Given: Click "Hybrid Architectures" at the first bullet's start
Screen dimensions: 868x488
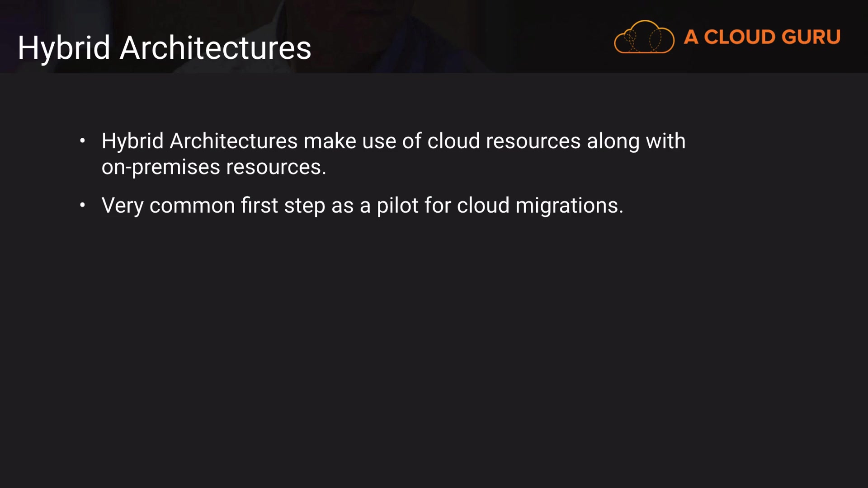Looking at the screenshot, I should tap(199, 141).
